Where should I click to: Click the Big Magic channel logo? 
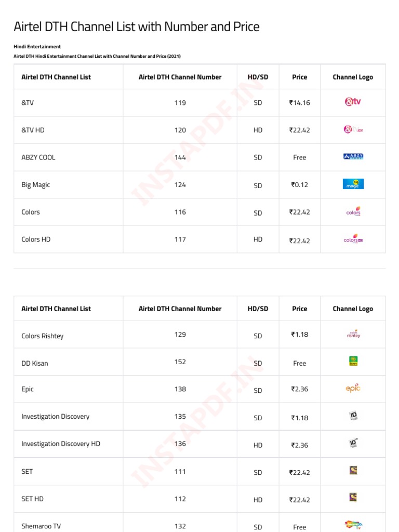tap(353, 184)
